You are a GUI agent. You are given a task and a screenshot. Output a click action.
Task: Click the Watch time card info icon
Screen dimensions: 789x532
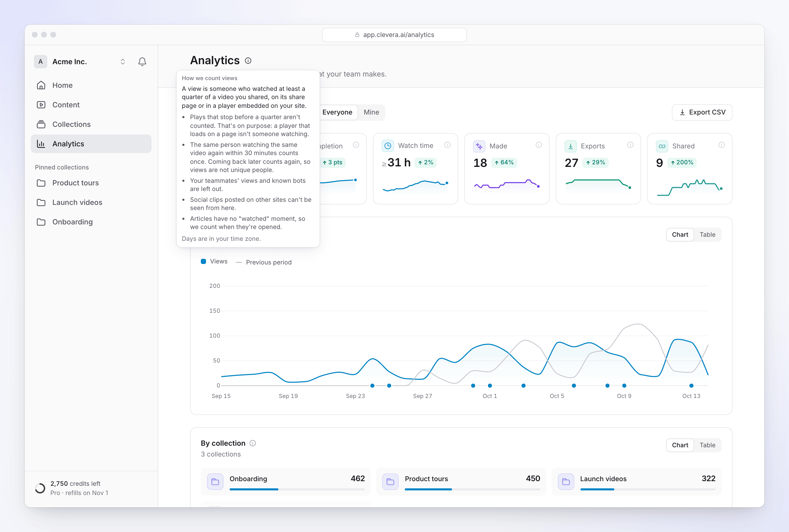pos(447,145)
